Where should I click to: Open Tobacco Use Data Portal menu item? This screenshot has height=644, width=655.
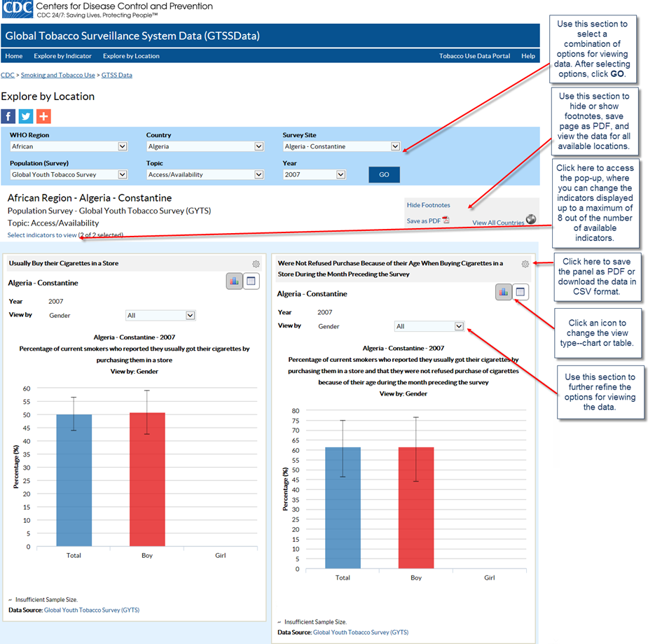474,56
